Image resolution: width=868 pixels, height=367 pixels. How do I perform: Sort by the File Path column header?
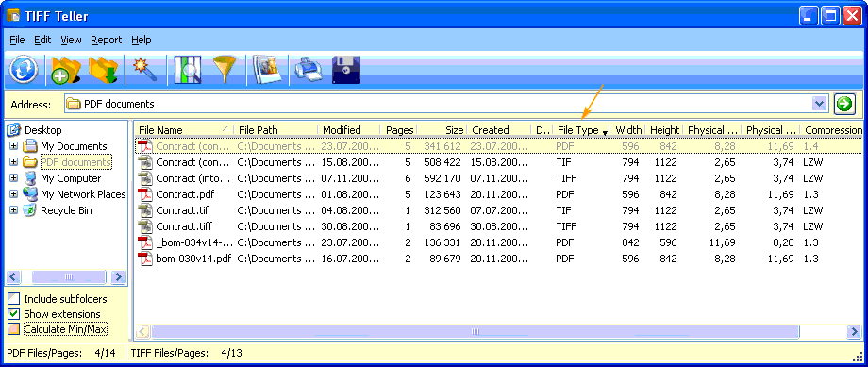(x=275, y=130)
